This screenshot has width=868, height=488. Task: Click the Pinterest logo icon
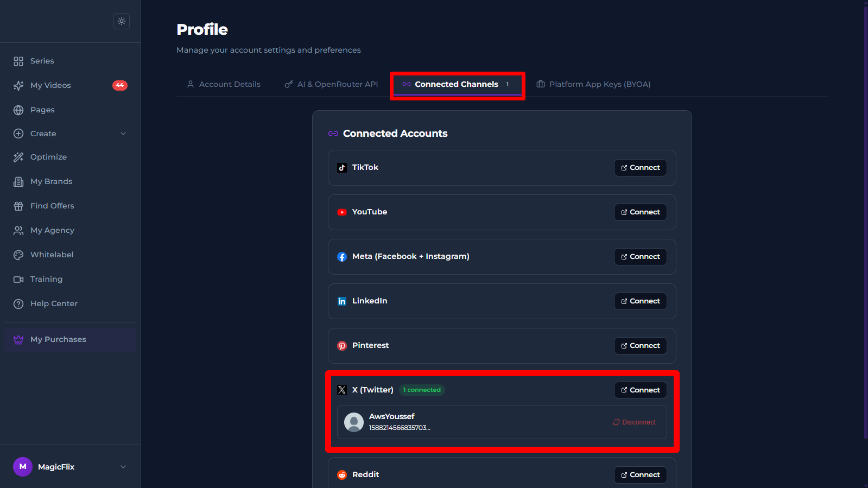[x=342, y=346]
